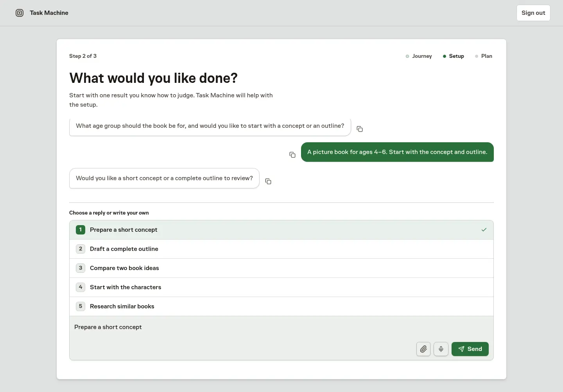Screen dimensions: 563x392
Task: Go to the Journey step
Action: 419,56
